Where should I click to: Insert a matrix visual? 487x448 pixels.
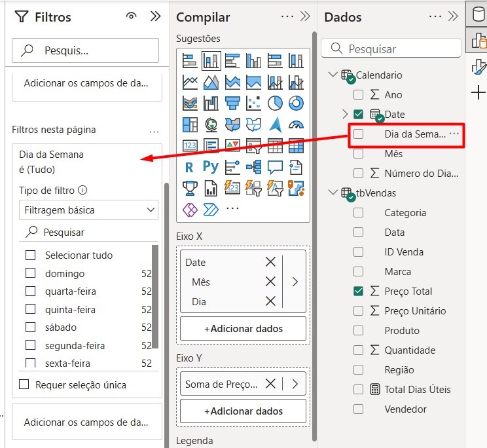pyautogui.click(x=296, y=145)
